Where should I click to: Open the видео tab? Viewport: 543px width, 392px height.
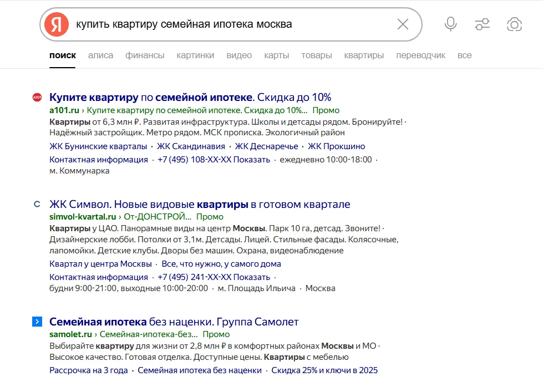(x=238, y=55)
